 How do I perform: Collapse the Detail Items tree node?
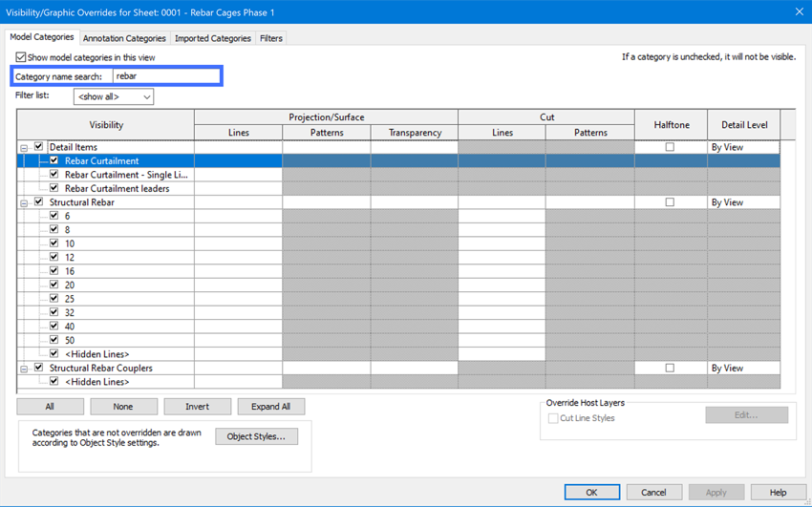[x=24, y=148]
